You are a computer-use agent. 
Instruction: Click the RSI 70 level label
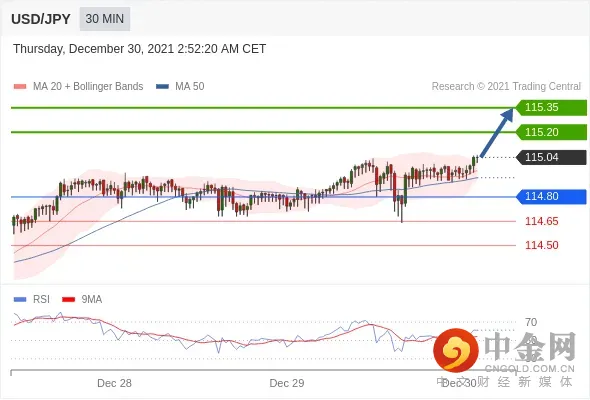pyautogui.click(x=531, y=322)
